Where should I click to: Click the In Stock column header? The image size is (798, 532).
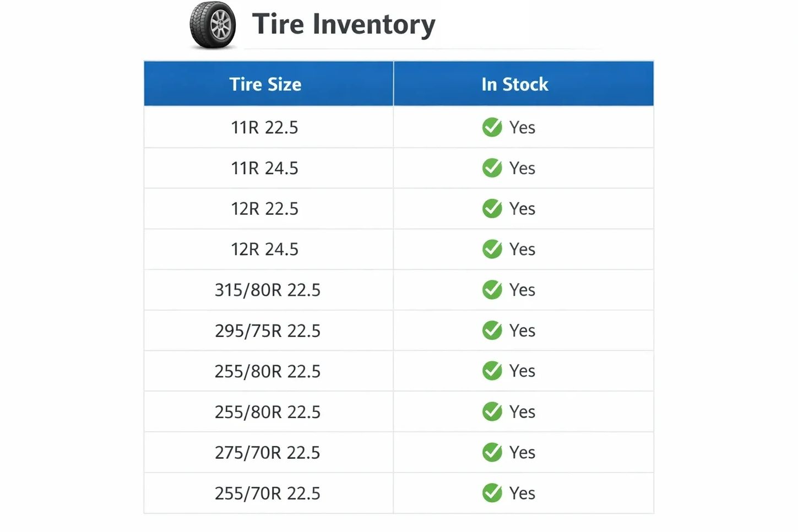click(515, 84)
